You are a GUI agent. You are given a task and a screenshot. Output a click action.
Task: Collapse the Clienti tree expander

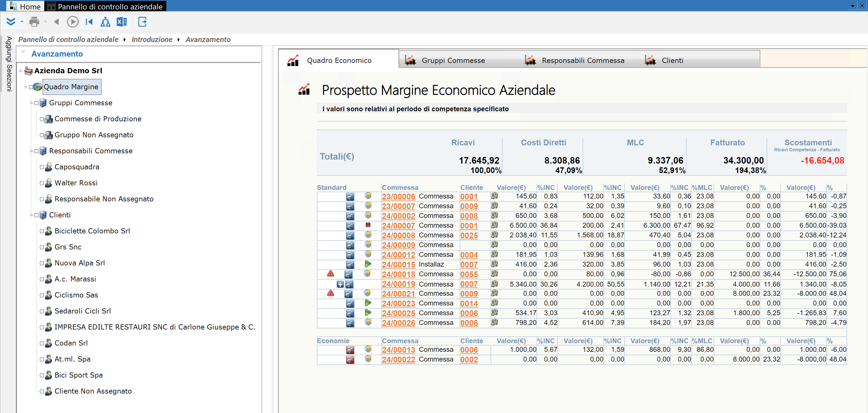(31, 215)
